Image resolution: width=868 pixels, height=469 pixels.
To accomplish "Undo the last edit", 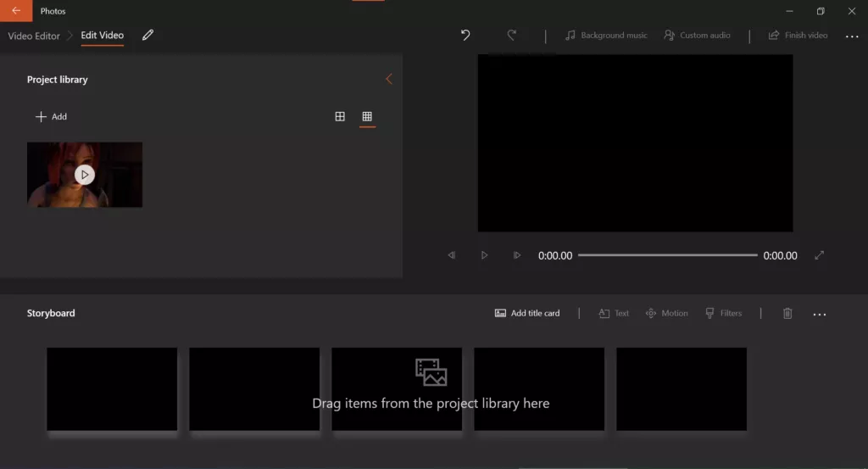I will click(465, 36).
